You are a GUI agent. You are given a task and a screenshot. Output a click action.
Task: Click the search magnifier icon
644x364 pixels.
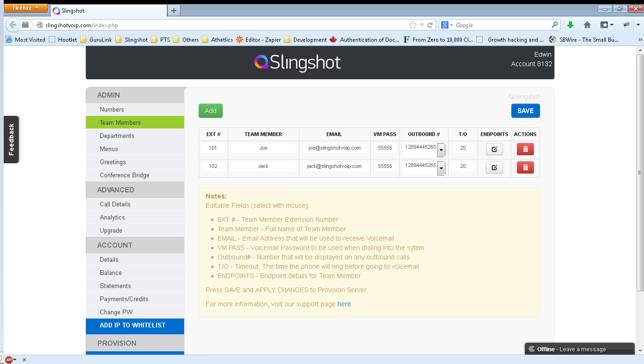tap(555, 25)
